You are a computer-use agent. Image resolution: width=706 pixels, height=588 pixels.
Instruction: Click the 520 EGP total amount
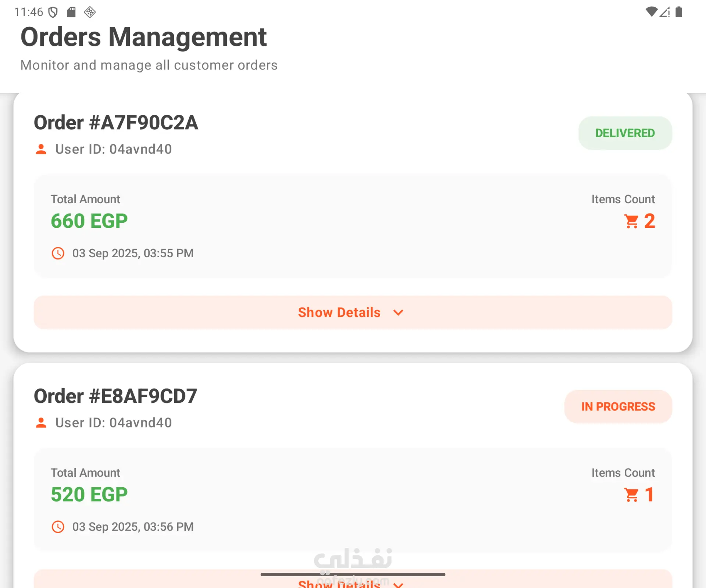[x=89, y=495]
